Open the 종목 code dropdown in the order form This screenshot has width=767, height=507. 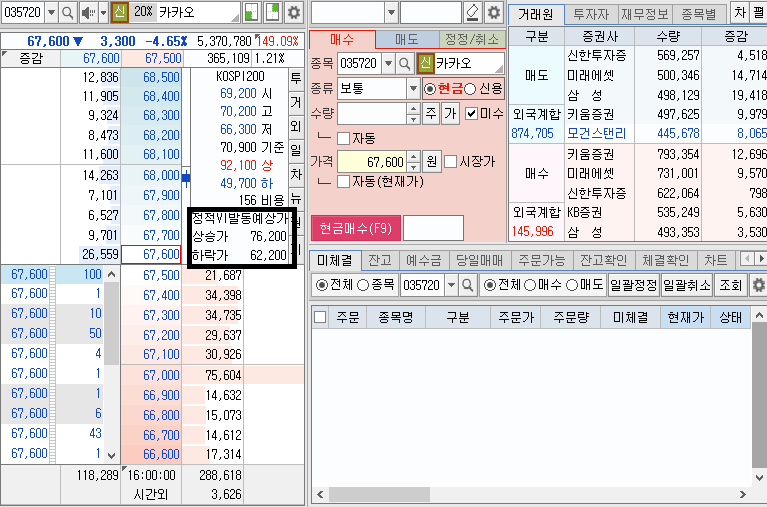388,64
